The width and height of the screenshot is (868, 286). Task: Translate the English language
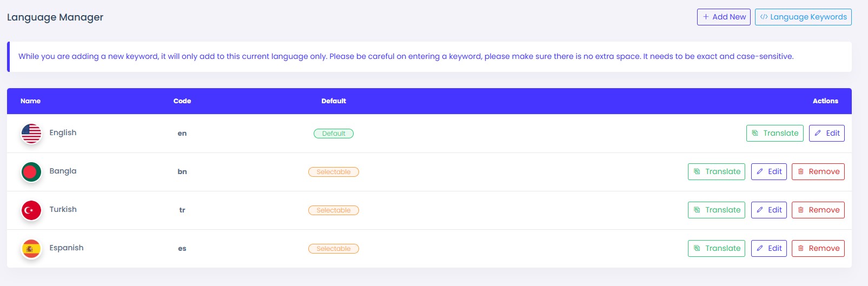pyautogui.click(x=774, y=134)
